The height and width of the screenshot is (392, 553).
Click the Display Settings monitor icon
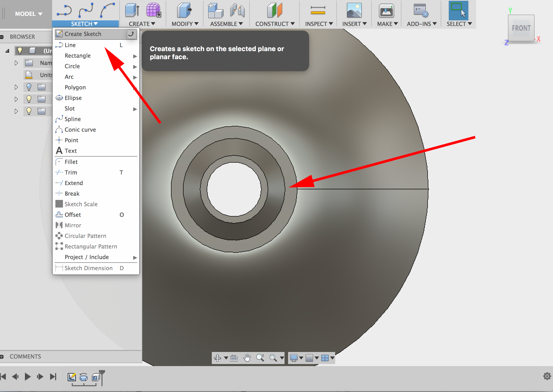pyautogui.click(x=294, y=358)
